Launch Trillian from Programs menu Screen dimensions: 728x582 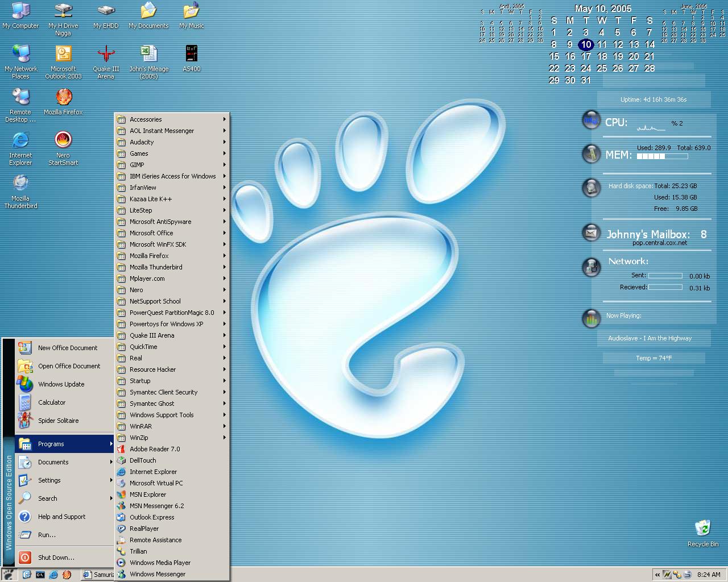(172, 551)
